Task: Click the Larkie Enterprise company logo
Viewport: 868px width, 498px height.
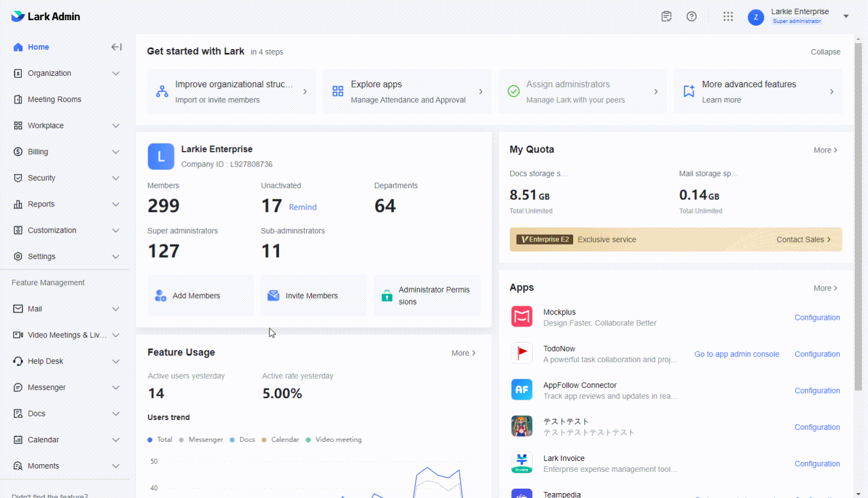Action: pos(161,156)
